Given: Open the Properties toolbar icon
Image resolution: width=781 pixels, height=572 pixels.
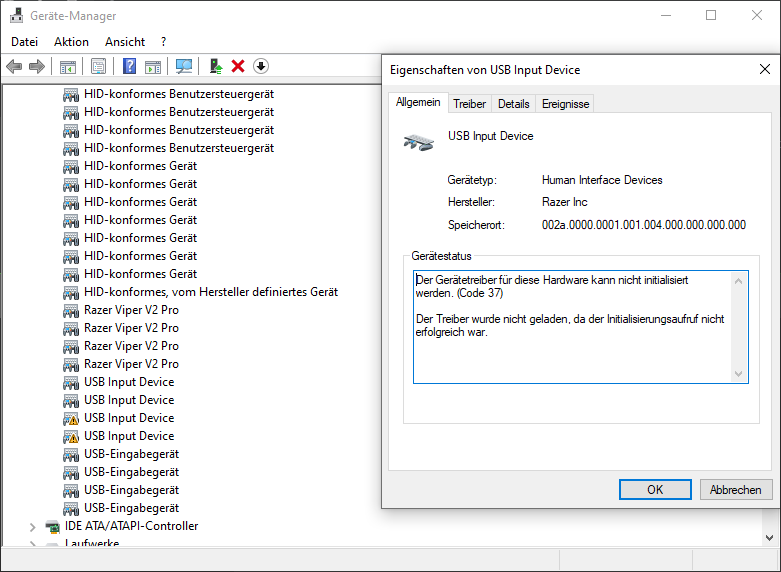Looking at the screenshot, I should (x=98, y=66).
